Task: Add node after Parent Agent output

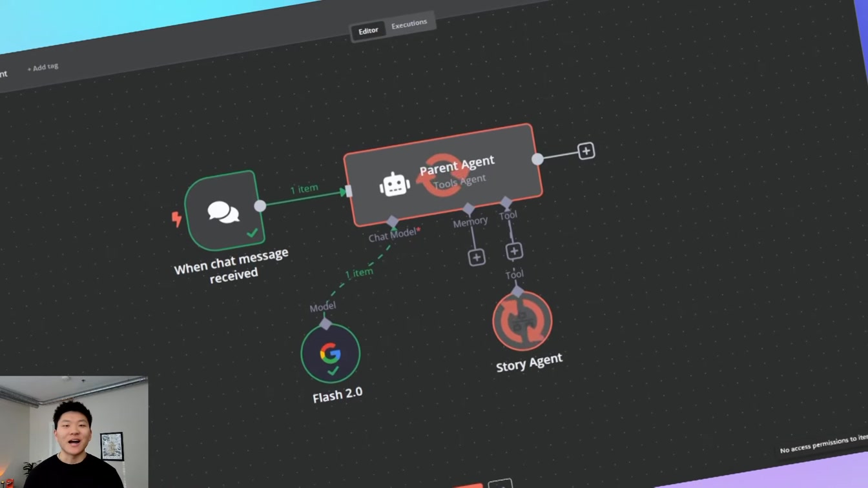Action: (586, 151)
